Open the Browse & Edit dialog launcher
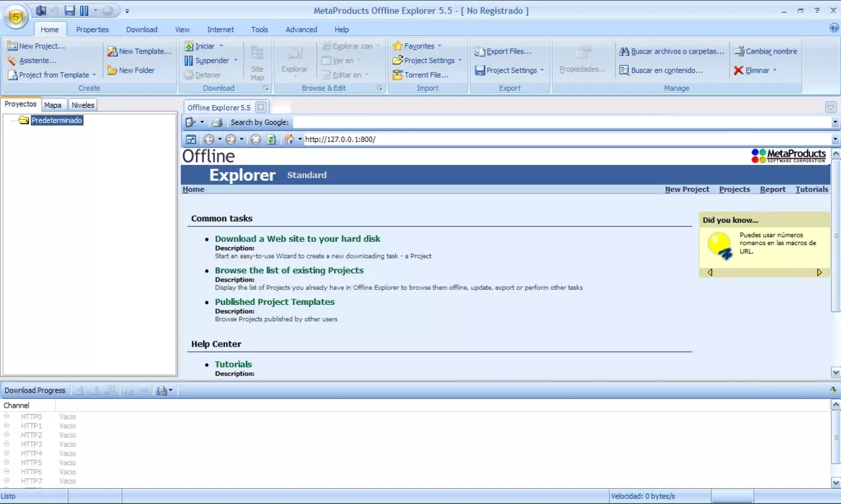This screenshot has height=504, width=841. click(x=380, y=88)
